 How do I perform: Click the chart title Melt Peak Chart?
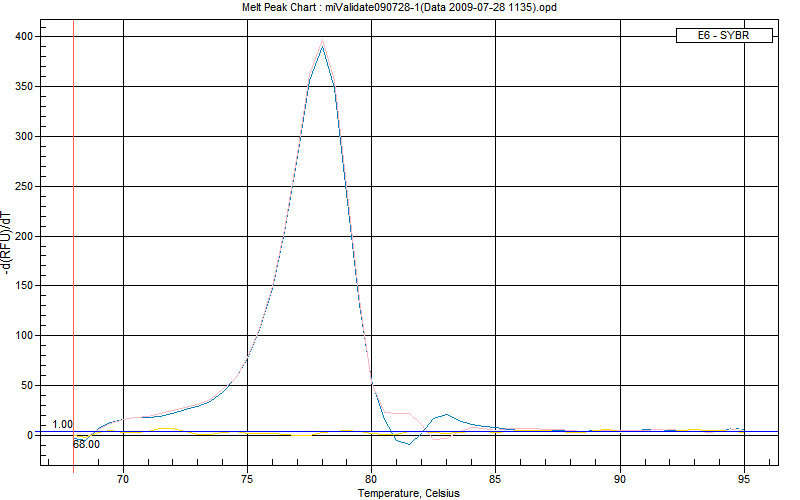pyautogui.click(x=399, y=7)
